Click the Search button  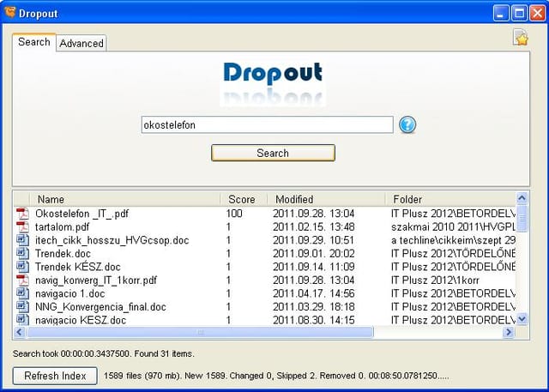tap(273, 153)
